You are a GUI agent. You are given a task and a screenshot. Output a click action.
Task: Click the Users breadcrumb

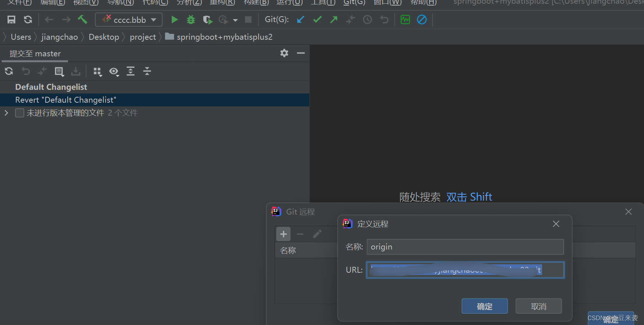tap(21, 37)
